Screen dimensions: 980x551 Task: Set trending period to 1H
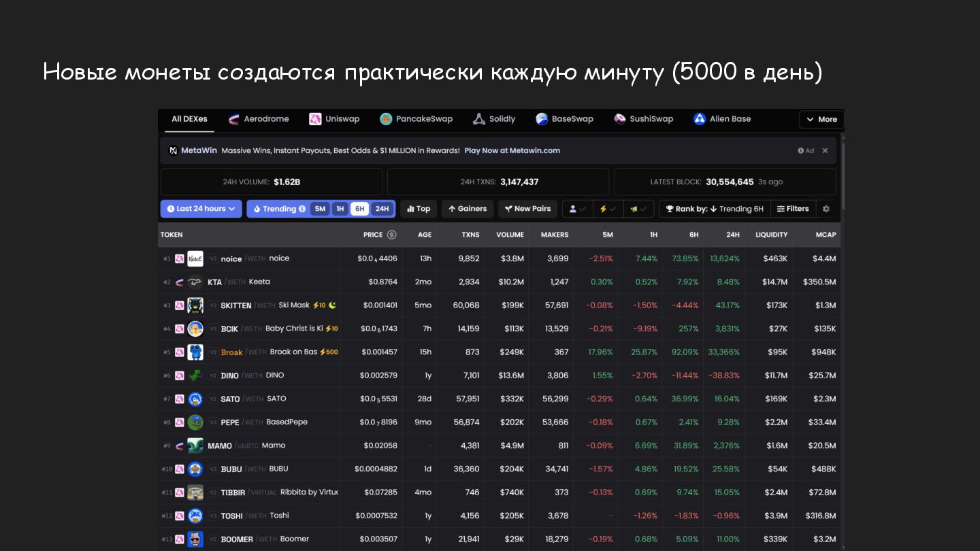pos(340,209)
